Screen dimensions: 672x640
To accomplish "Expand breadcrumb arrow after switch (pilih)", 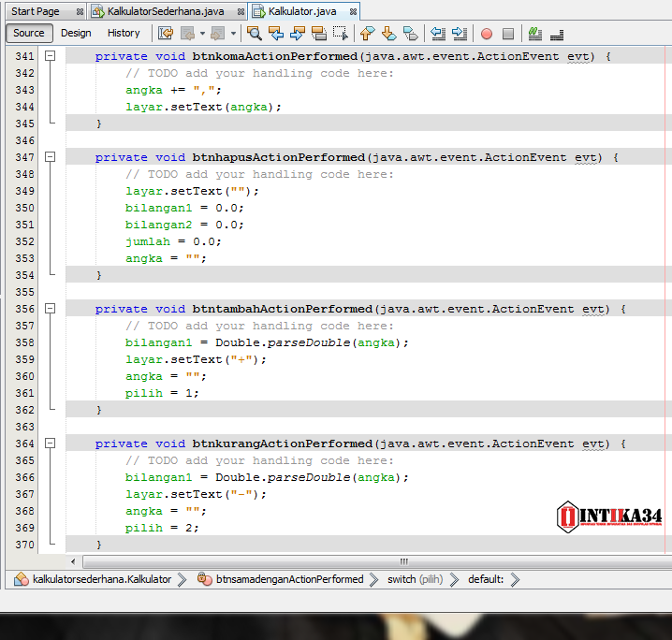I will pos(454,579).
